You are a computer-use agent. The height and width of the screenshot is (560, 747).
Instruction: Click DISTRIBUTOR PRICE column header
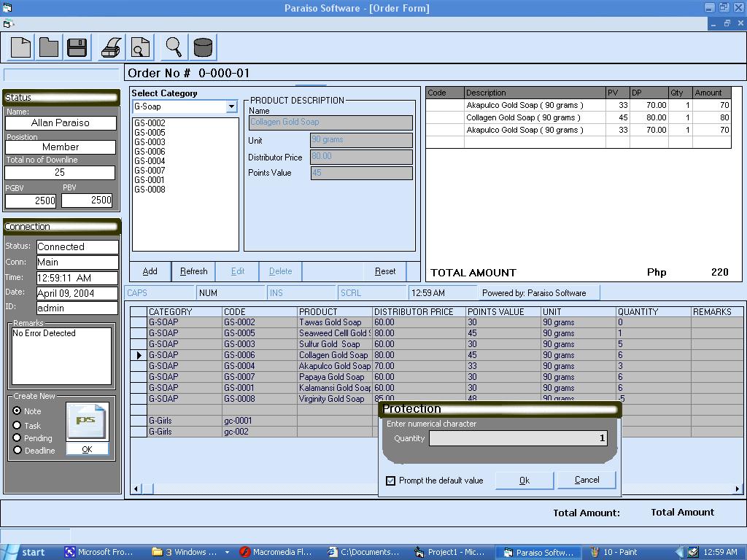point(419,312)
